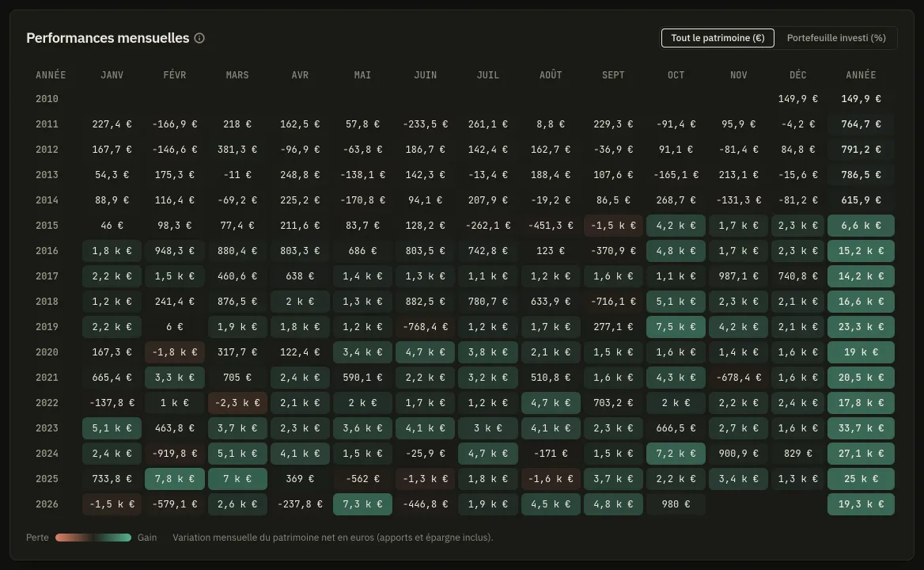
Task: Click the "-2,3 k €" cell for March 2022
Action: (x=237, y=403)
